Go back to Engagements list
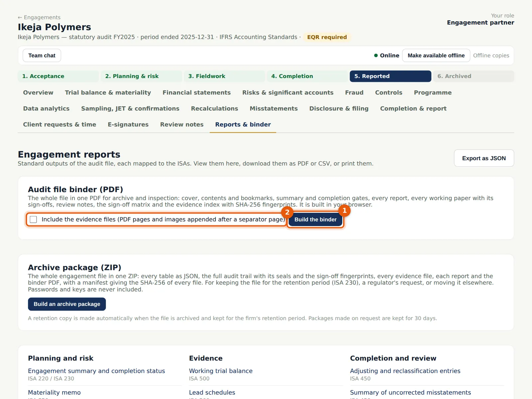 (39, 17)
